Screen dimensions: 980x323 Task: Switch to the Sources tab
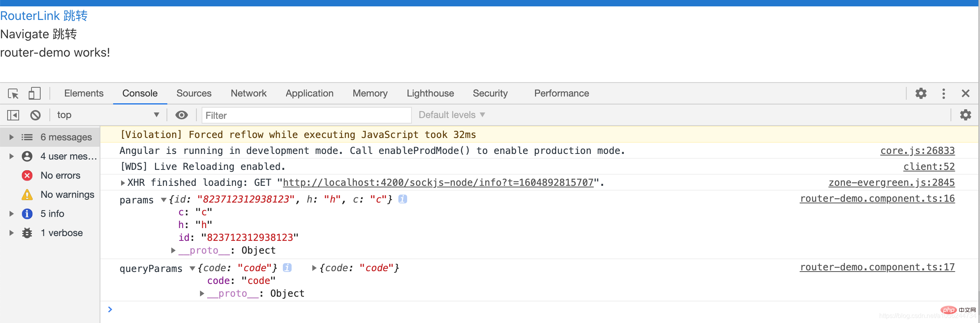194,94
